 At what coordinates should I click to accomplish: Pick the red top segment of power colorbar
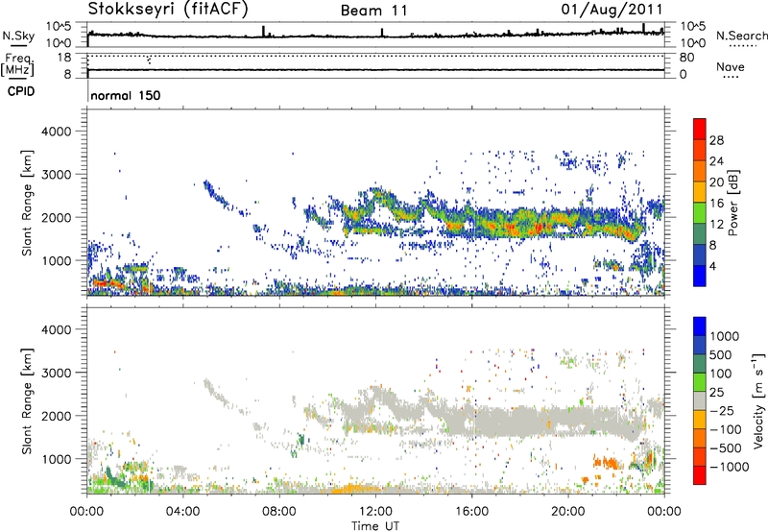pos(700,129)
